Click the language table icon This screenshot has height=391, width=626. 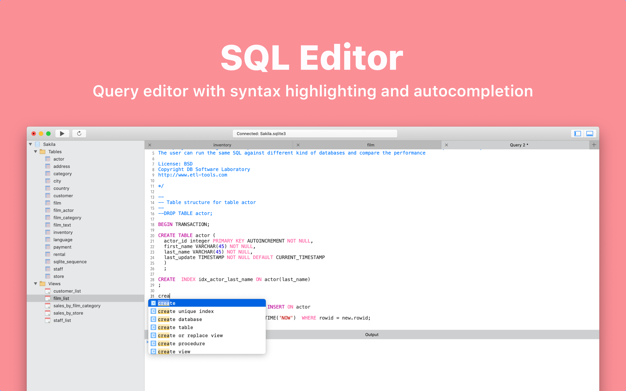(48, 240)
